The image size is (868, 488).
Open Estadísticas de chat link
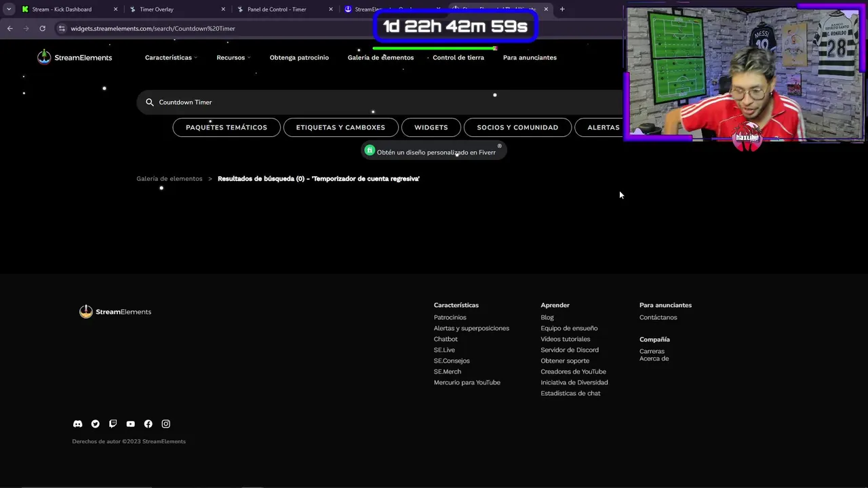tap(570, 393)
